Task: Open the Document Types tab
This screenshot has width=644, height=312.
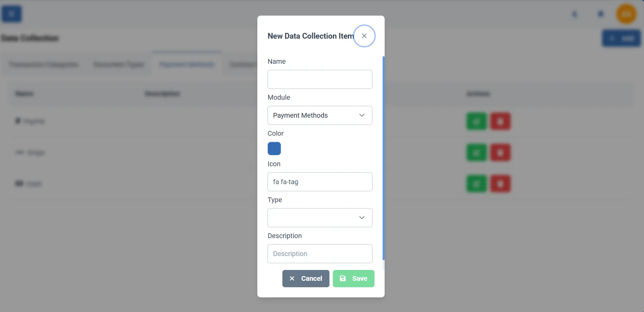Action: 119,64
